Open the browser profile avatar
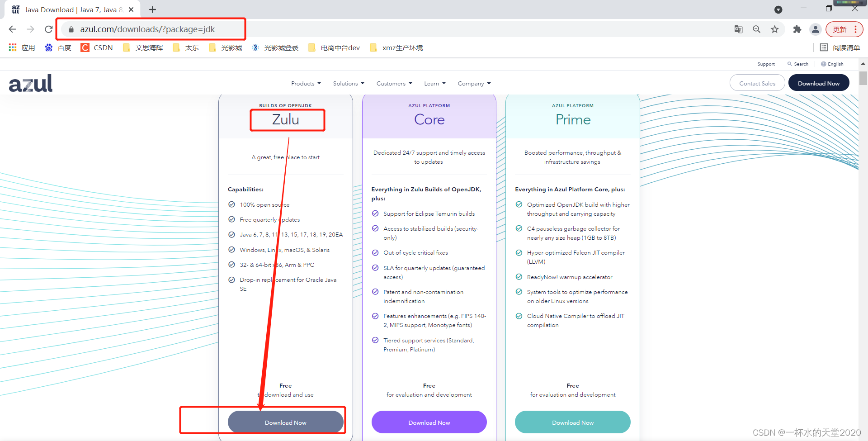This screenshot has width=868, height=441. pos(815,29)
